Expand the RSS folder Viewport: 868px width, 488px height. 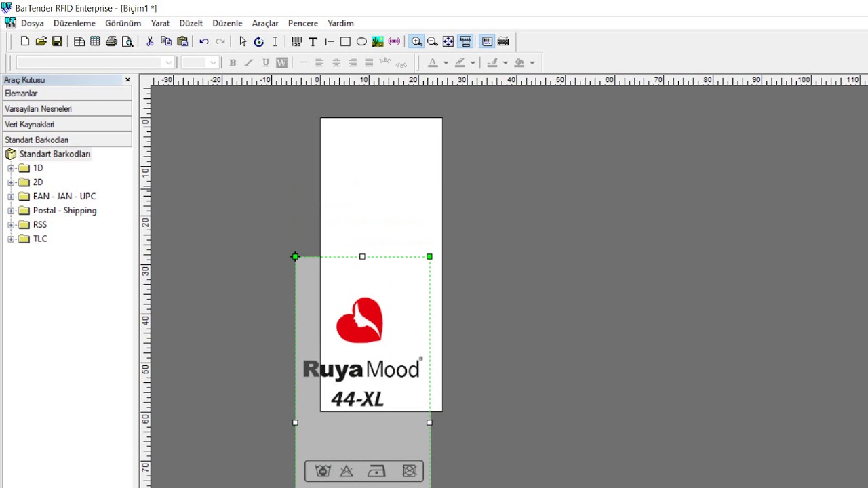coord(11,225)
